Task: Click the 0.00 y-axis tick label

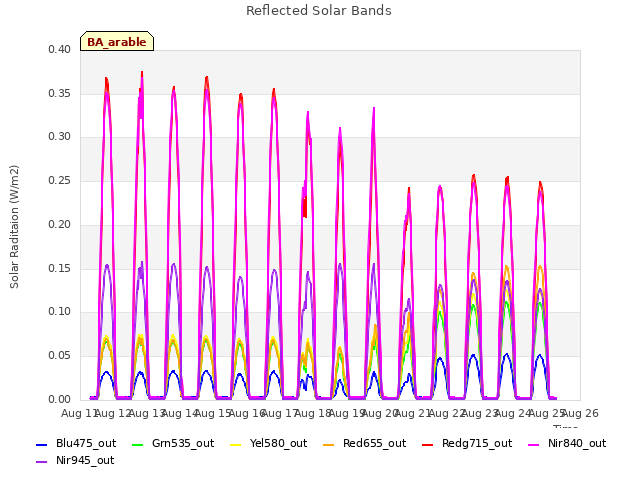Action: pos(60,400)
